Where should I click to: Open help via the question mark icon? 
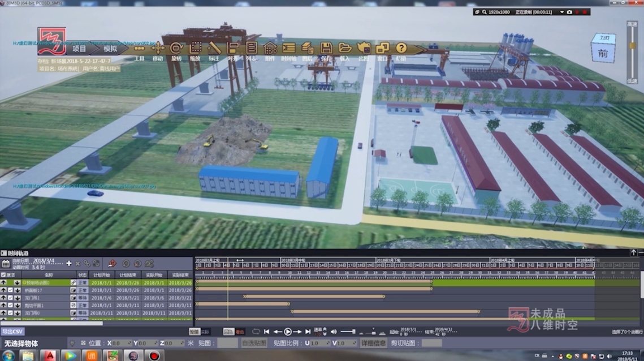tap(401, 49)
